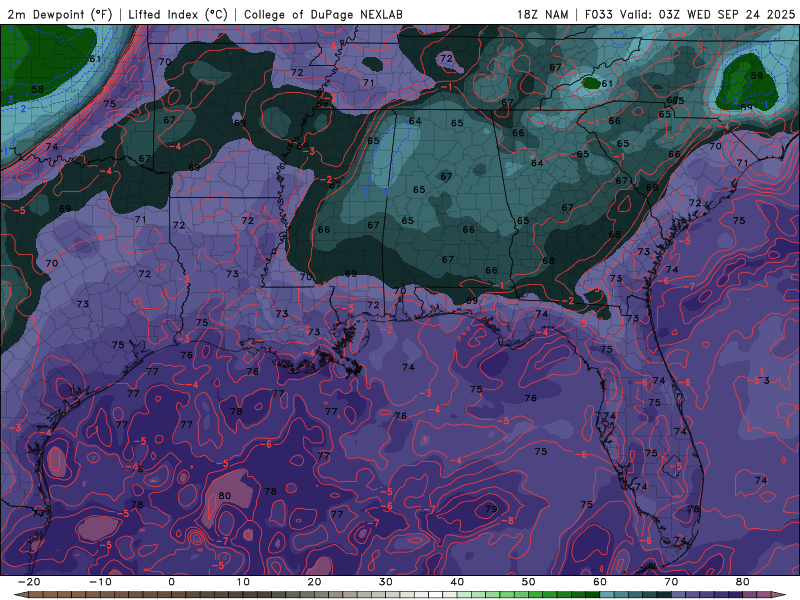
Task: Click the 10 color scale label
Action: click(243, 582)
